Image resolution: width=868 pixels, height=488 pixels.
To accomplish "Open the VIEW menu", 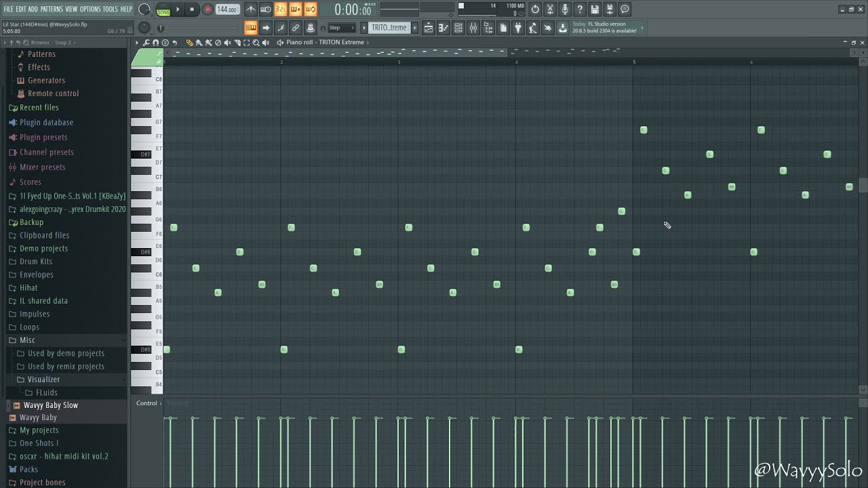I will (x=71, y=9).
